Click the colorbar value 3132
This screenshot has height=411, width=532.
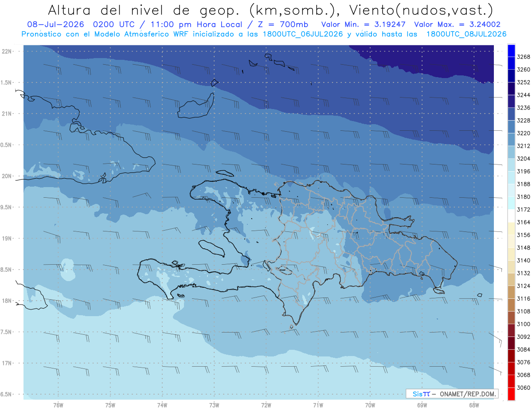pos(523,273)
